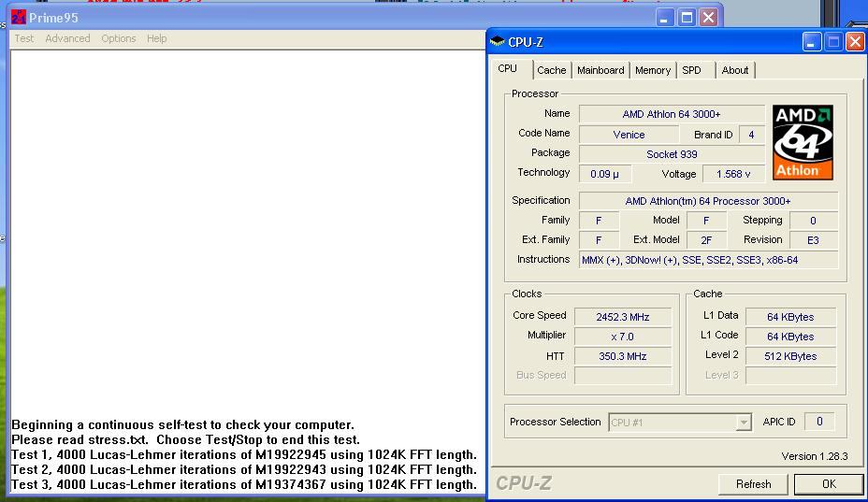Minimize the CPU-Z window
Screen dimensions: 868x502
[x=811, y=42]
